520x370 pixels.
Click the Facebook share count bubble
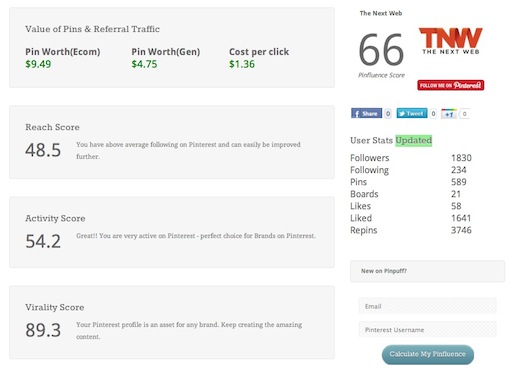point(388,114)
